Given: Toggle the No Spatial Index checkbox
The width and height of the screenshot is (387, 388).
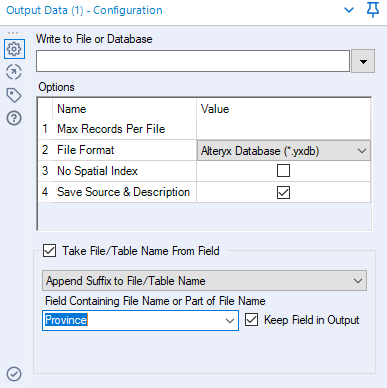Looking at the screenshot, I should (x=283, y=171).
